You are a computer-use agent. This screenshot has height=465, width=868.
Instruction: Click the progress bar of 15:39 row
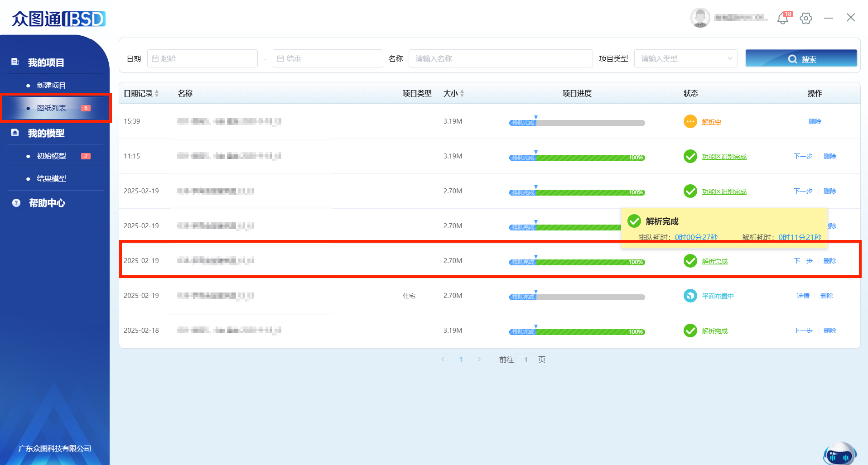point(577,123)
